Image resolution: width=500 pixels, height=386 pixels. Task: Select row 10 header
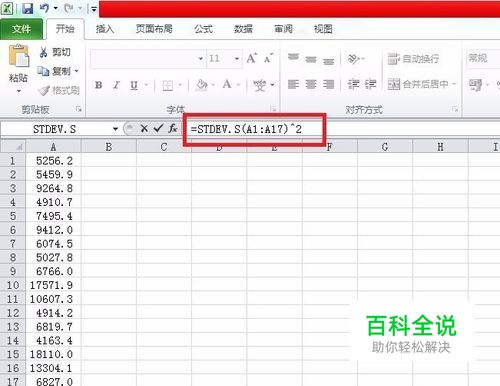13,285
